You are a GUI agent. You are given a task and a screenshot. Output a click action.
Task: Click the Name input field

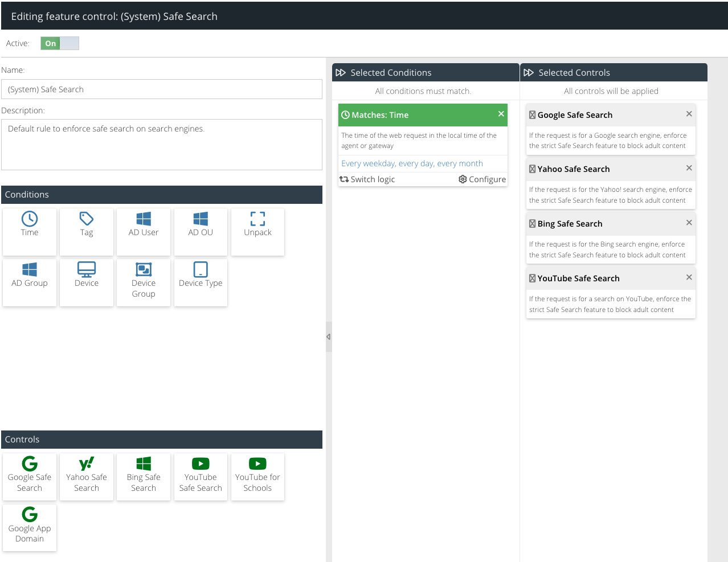click(x=162, y=89)
